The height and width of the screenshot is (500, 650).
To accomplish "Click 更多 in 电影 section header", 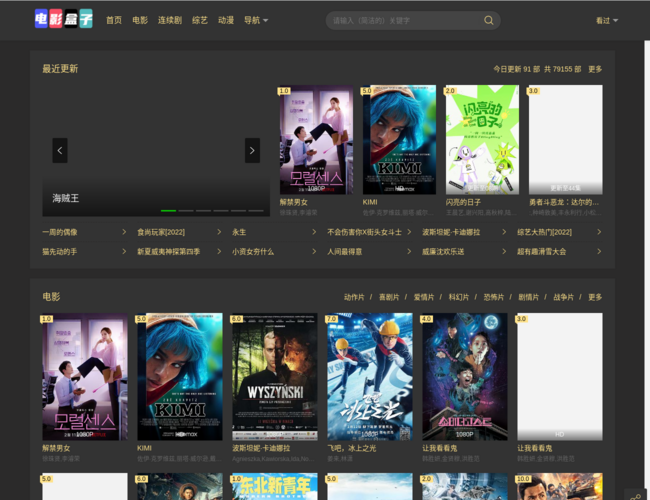I will click(x=595, y=297).
